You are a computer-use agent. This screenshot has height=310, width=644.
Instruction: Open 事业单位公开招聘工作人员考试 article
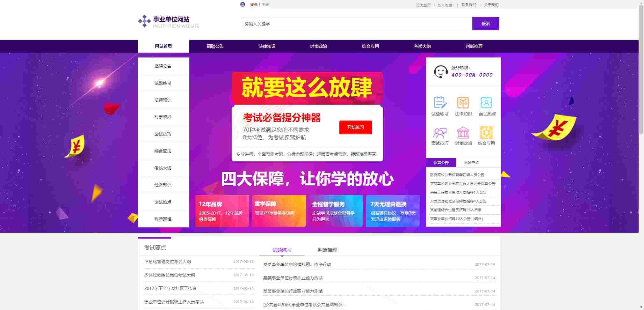click(x=174, y=302)
